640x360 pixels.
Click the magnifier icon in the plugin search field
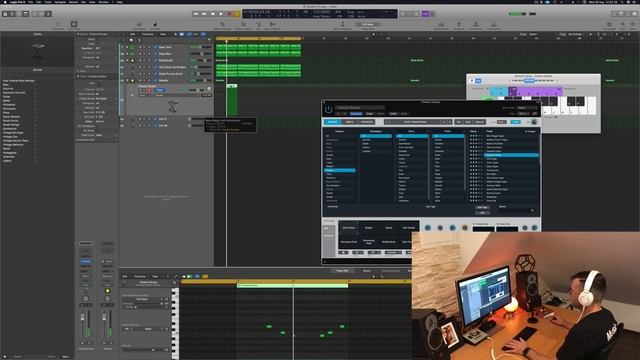[532, 211]
